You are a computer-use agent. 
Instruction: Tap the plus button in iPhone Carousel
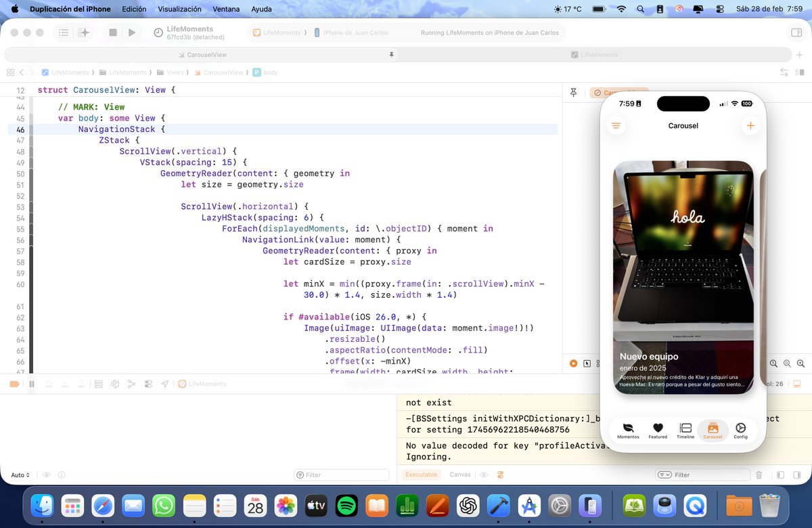750,126
